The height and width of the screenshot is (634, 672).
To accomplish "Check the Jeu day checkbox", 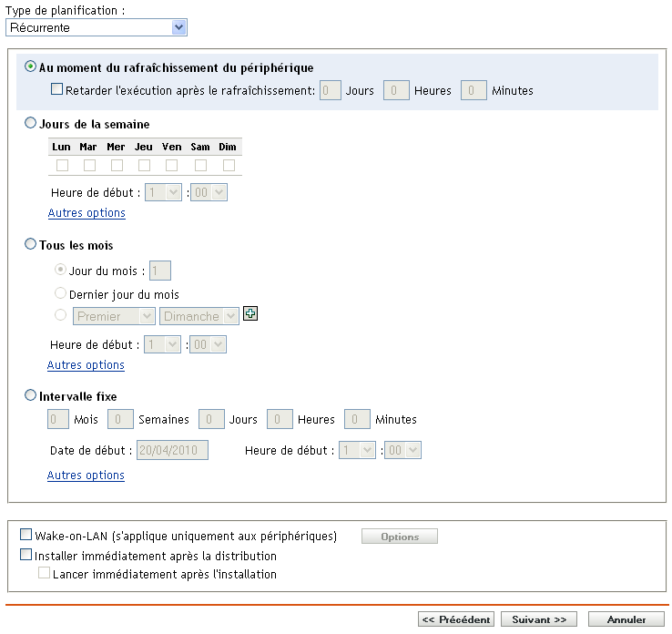I will click(x=144, y=165).
